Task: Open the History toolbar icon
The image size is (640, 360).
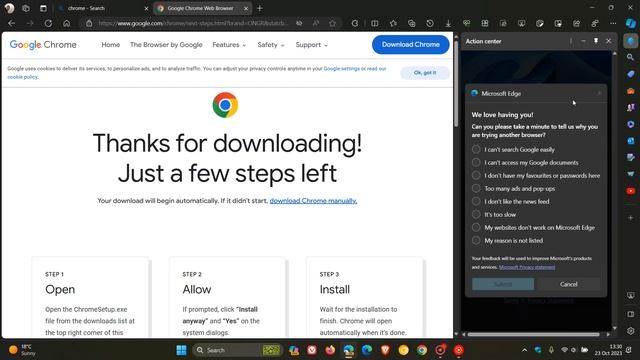Action: pos(430,23)
